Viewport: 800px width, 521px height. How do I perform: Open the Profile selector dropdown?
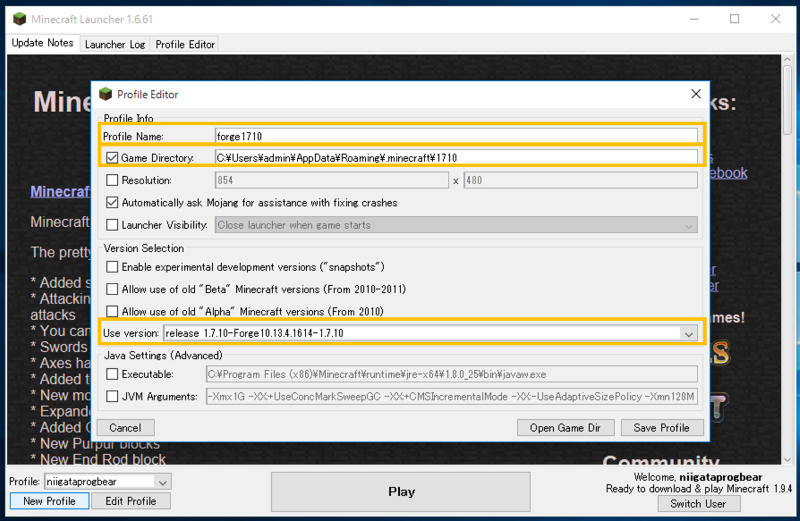tap(162, 481)
